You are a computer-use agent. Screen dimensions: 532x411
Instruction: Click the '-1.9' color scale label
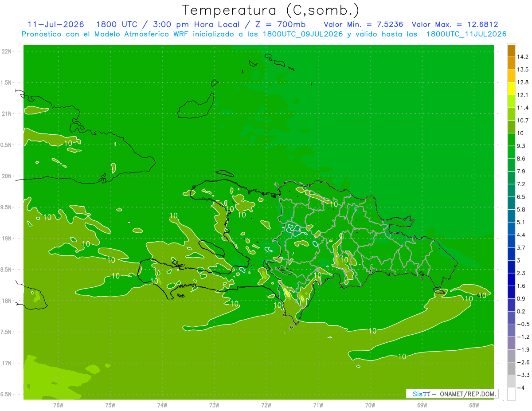[x=523, y=350]
